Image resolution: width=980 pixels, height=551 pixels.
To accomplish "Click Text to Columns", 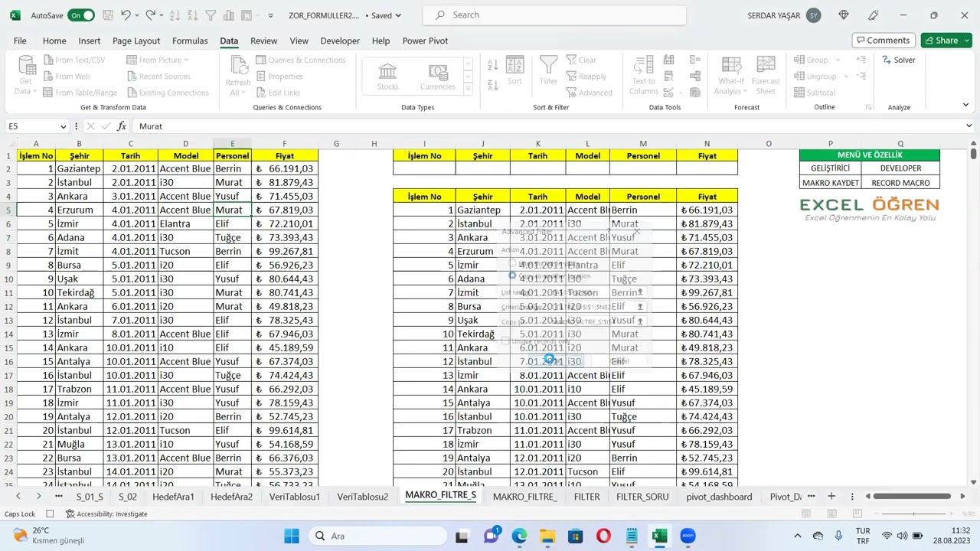I will (x=644, y=76).
